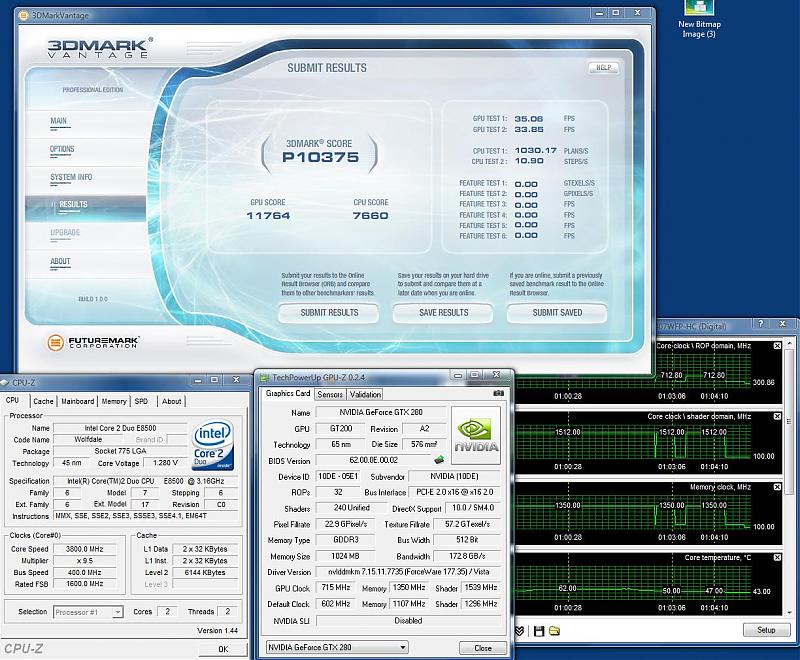Select the CPU tab in CPU-Z
The image size is (800, 660).
click(13, 400)
